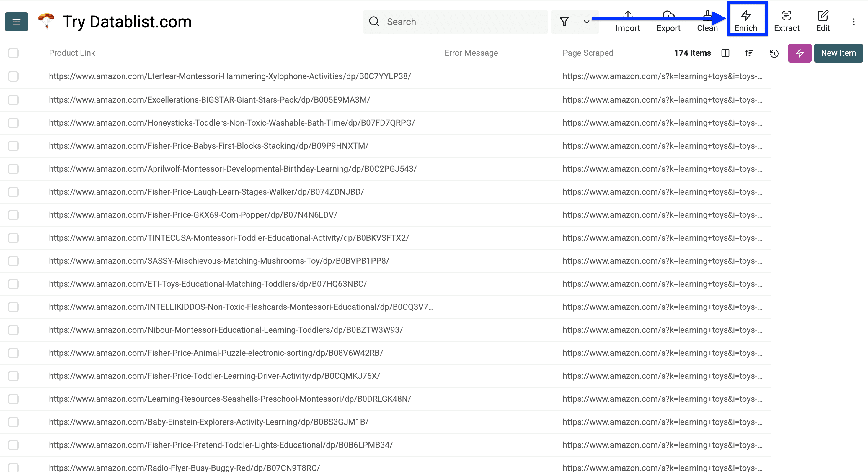The height and width of the screenshot is (472, 868).
Task: Expand the filter options chevron
Action: (586, 22)
